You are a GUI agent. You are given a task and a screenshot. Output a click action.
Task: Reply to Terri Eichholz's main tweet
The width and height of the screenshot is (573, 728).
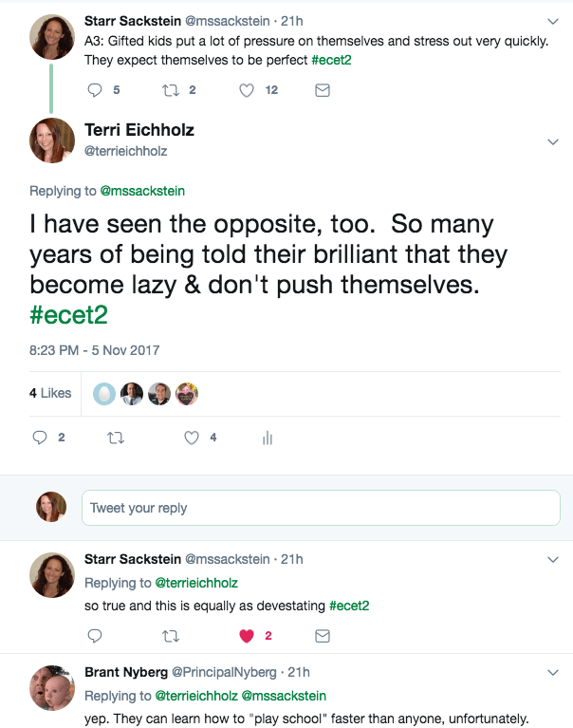click(40, 438)
